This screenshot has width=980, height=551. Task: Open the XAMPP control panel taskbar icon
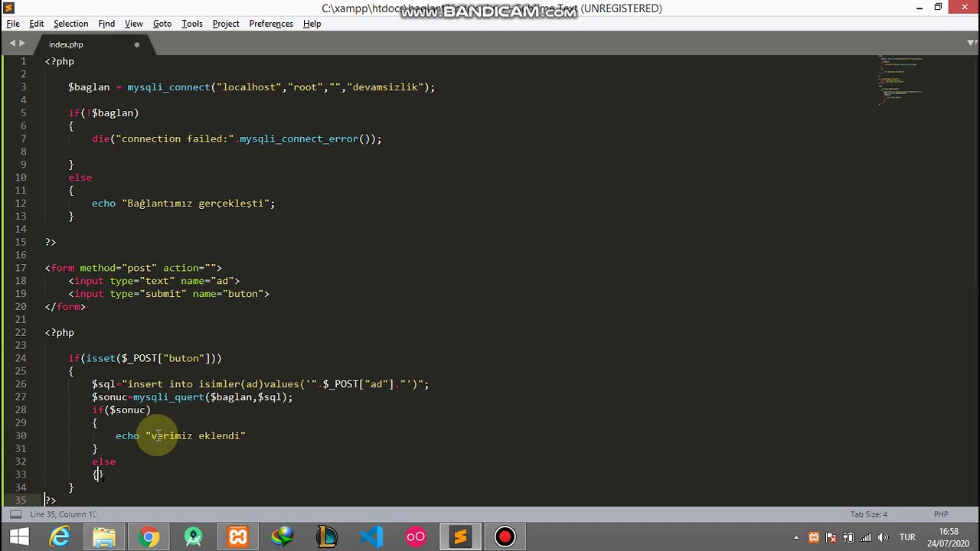[x=238, y=536]
